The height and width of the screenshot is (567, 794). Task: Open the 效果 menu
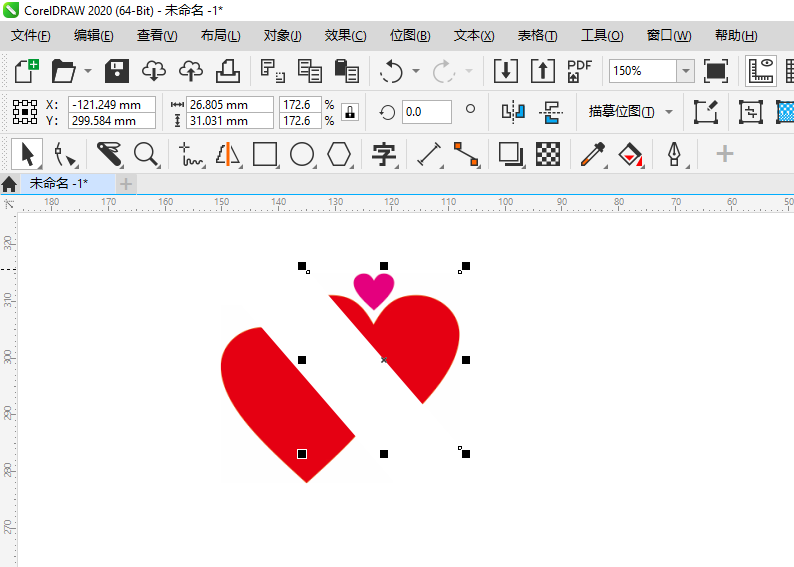pyautogui.click(x=345, y=35)
